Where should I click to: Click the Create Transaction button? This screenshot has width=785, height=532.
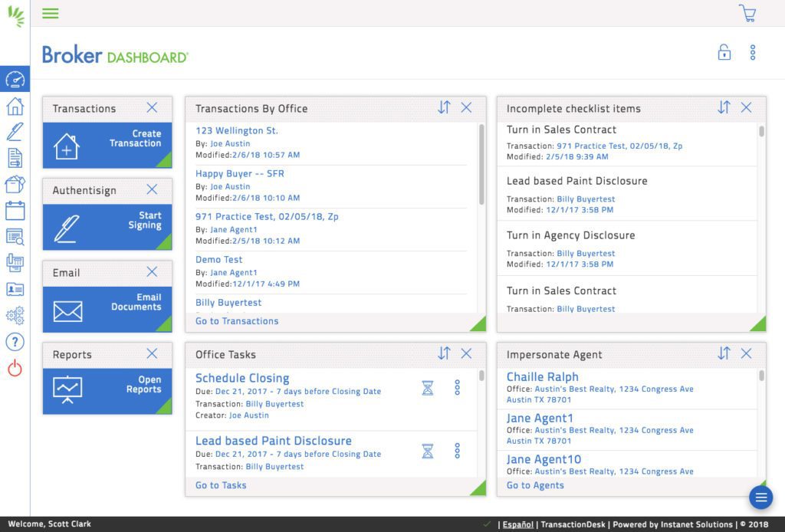[107, 143]
